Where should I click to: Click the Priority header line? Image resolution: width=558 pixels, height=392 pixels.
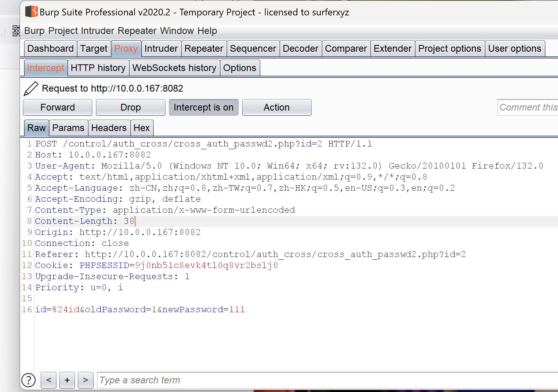pos(79,287)
